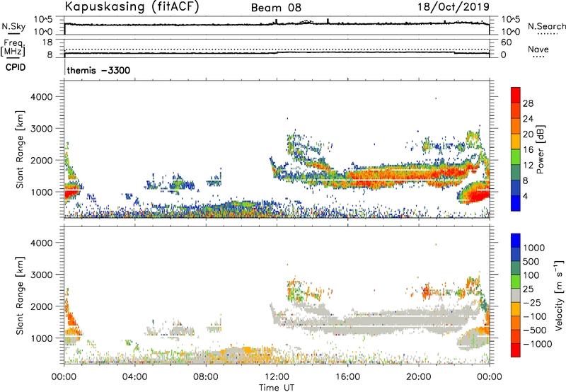Click the 'Slant Range [km]' label of power panel

(20, 149)
